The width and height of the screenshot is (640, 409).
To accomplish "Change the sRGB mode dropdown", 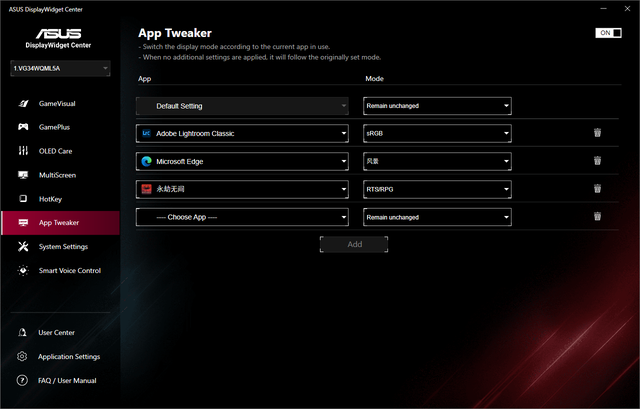I will [437, 133].
